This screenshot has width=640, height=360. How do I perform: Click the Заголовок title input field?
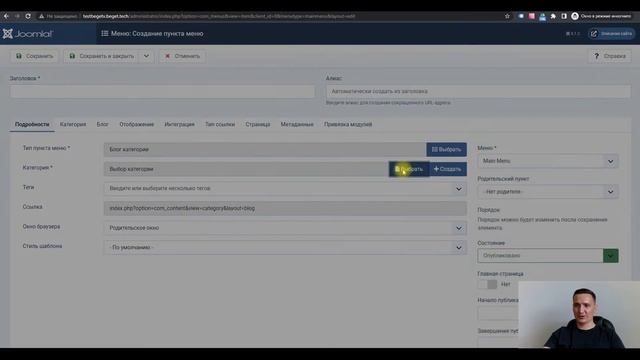tap(162, 91)
